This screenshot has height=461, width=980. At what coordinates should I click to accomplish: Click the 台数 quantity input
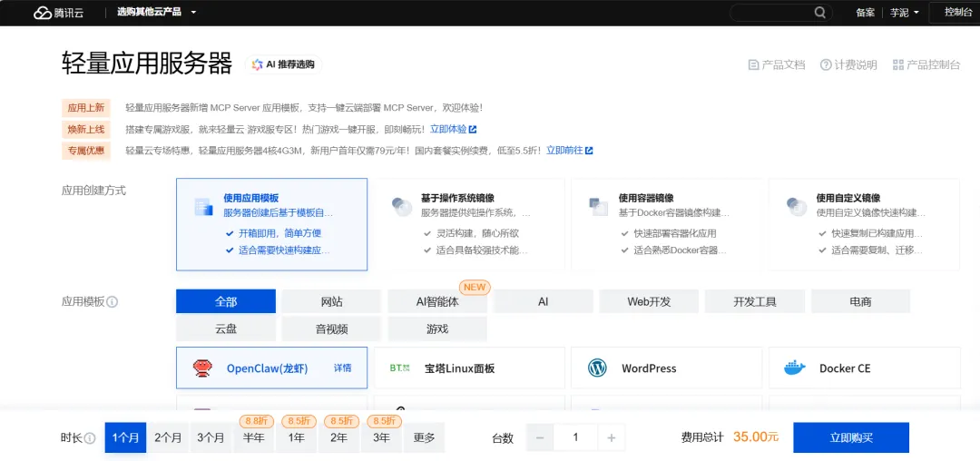(x=575, y=437)
